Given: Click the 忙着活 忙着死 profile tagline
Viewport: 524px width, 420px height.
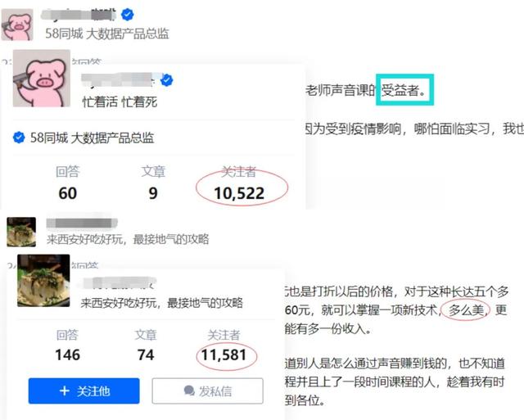Looking at the screenshot, I should (x=120, y=102).
